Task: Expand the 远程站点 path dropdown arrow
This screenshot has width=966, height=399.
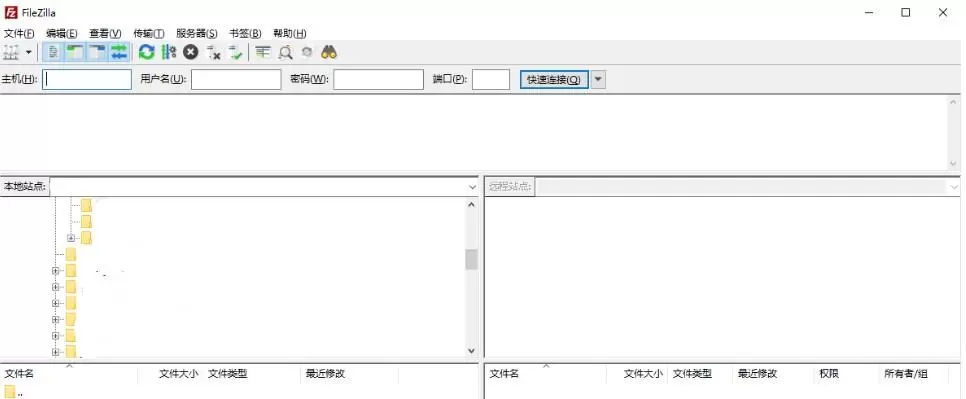Action: coord(955,187)
